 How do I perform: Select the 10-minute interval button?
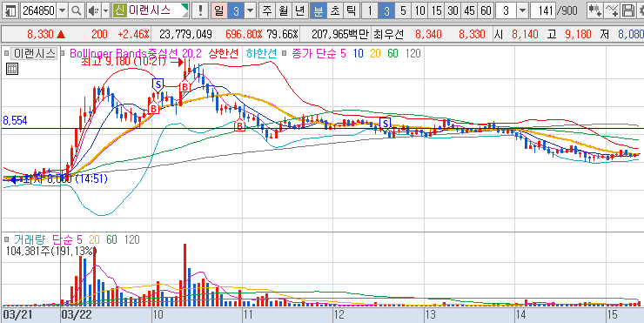pos(419,10)
